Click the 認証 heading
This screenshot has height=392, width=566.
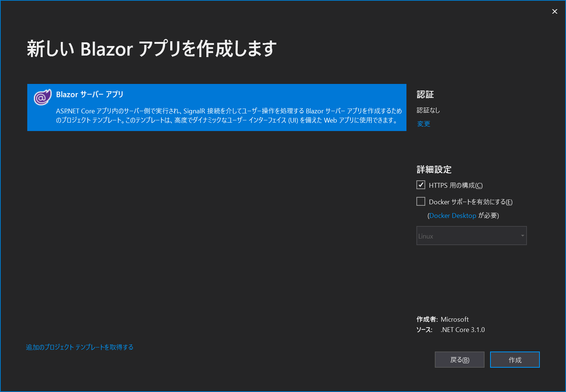pyautogui.click(x=425, y=95)
